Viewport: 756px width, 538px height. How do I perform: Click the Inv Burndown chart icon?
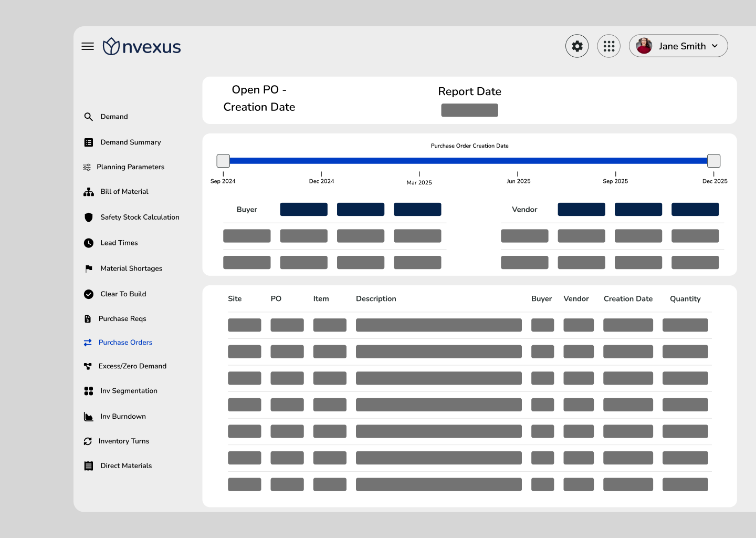(x=89, y=417)
